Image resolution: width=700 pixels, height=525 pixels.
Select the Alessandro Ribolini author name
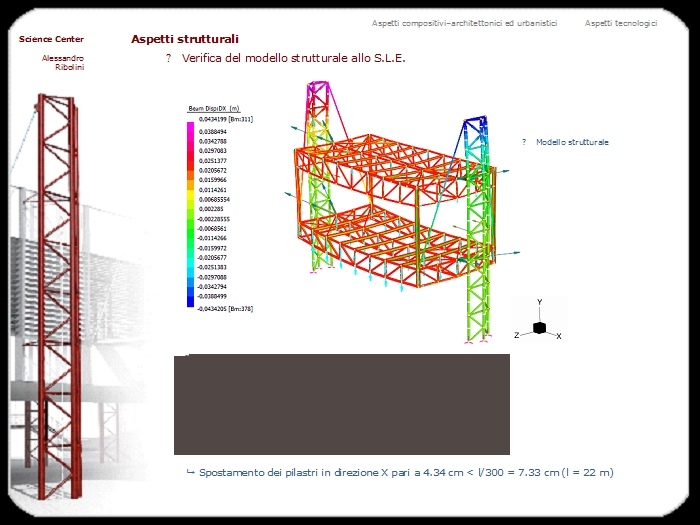click(63, 62)
